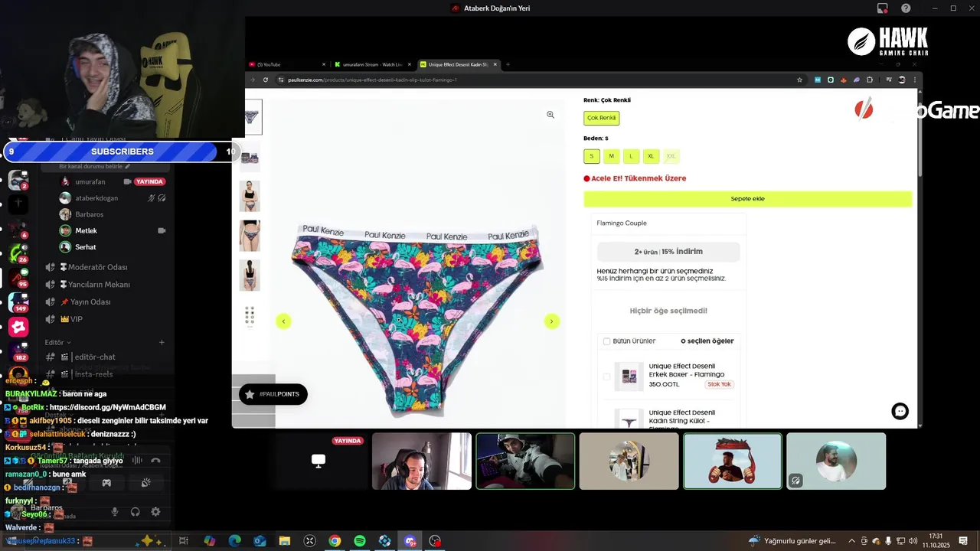This screenshot has height=551, width=980.
Task: Select size XXL
Action: 671,156
